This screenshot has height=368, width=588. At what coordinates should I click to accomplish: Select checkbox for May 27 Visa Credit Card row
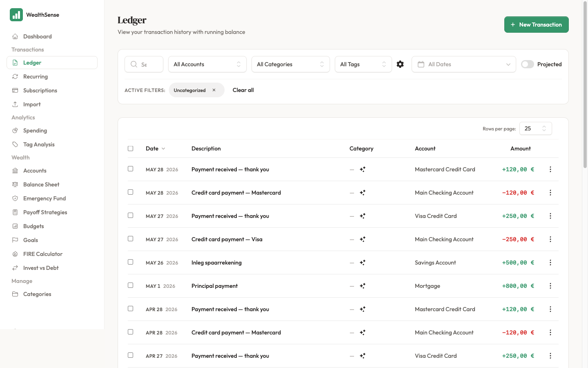pyautogui.click(x=131, y=215)
